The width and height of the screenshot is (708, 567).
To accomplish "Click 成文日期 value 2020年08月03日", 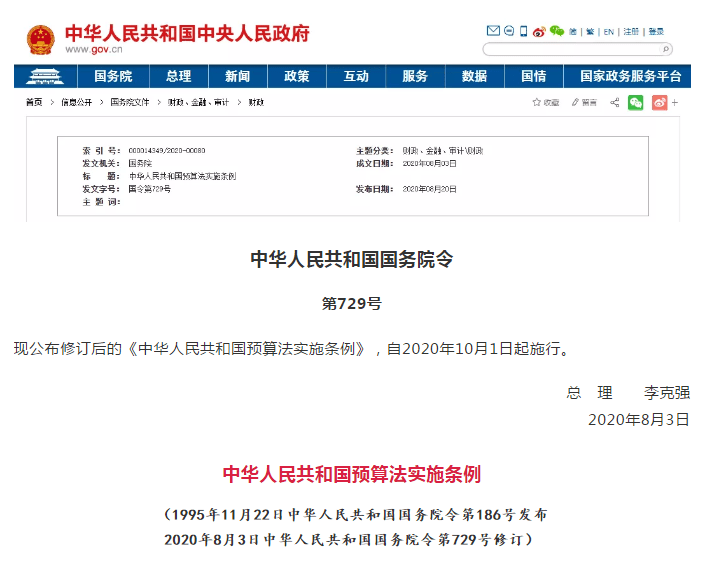I will point(429,163).
